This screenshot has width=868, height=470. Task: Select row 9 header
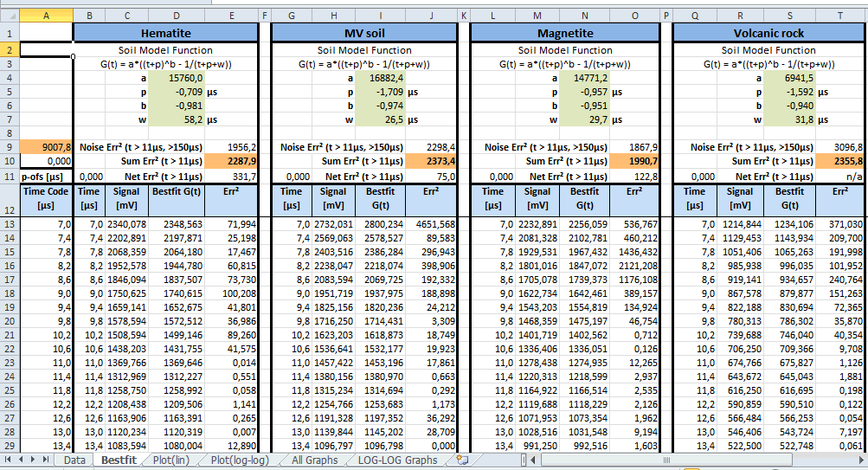(10, 146)
